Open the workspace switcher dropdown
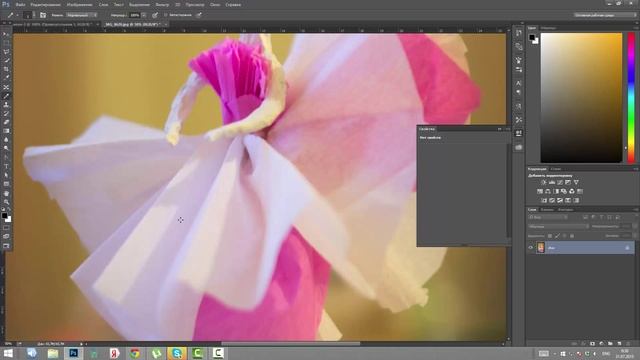Image resolution: width=640 pixels, height=360 pixels. 606,15
